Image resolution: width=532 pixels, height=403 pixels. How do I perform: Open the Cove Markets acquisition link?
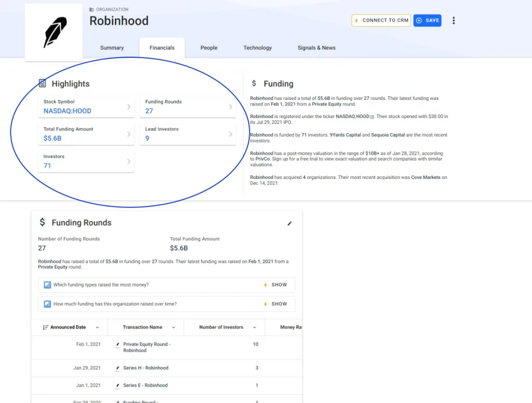(425, 177)
